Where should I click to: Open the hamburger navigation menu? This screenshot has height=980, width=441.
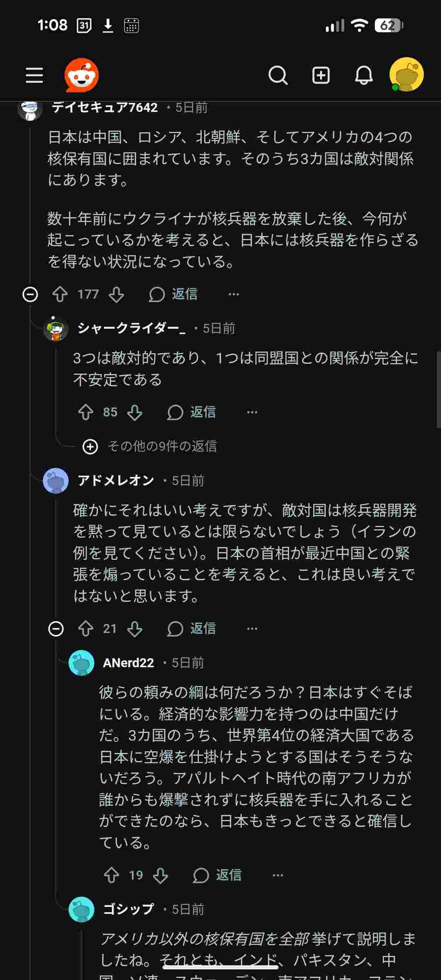click(x=34, y=76)
